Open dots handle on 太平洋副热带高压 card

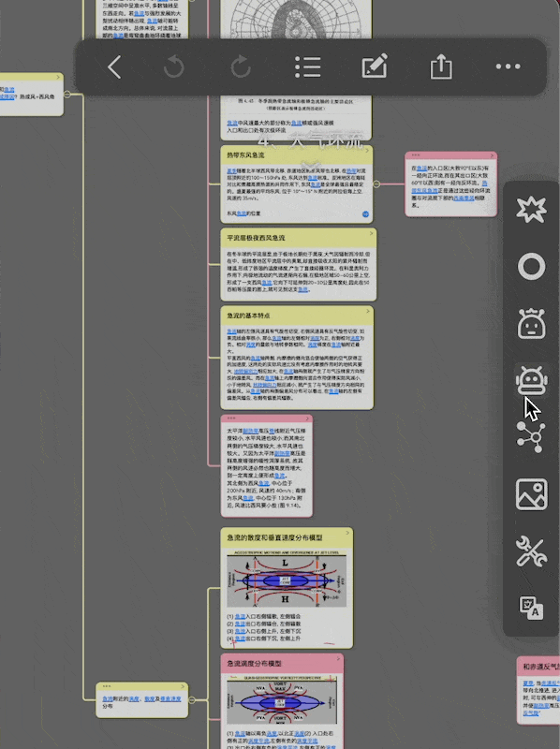click(x=231, y=419)
